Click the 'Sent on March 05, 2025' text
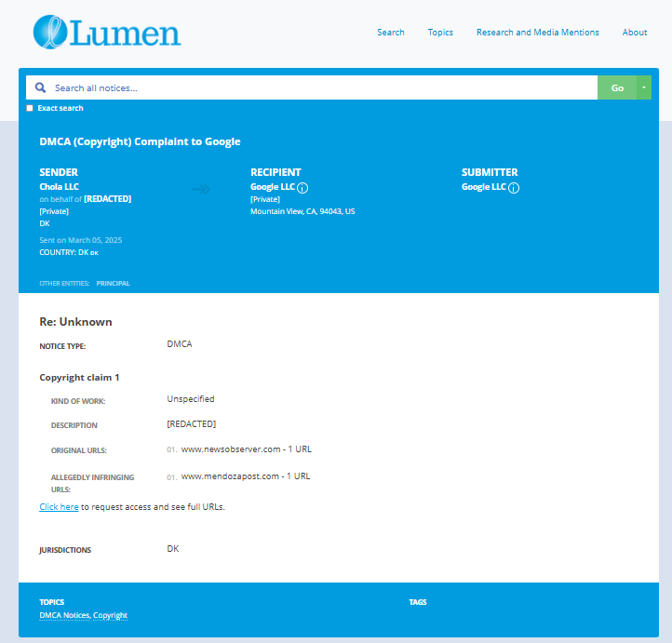Image resolution: width=672 pixels, height=643 pixels. 81,240
